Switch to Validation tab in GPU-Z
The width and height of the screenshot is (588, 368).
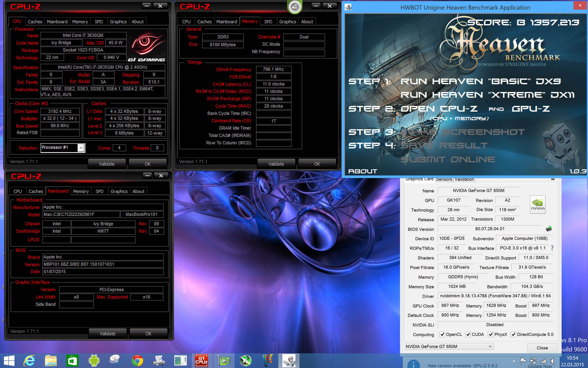tap(464, 179)
